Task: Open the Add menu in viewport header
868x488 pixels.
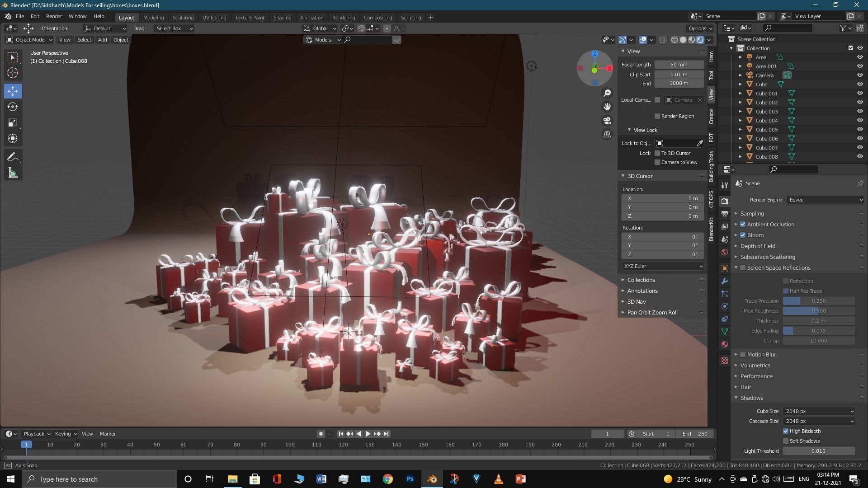Action: (102, 40)
